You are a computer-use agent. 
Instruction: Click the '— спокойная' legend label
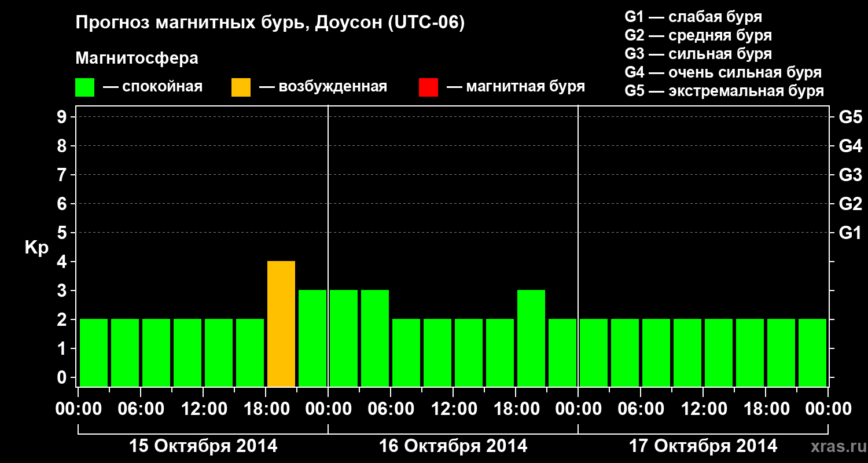(153, 87)
